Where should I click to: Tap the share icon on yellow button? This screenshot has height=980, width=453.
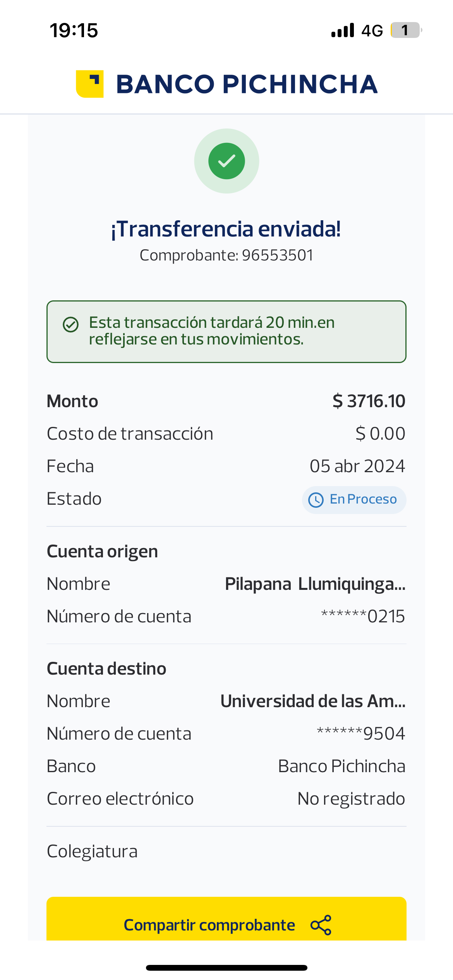321,925
